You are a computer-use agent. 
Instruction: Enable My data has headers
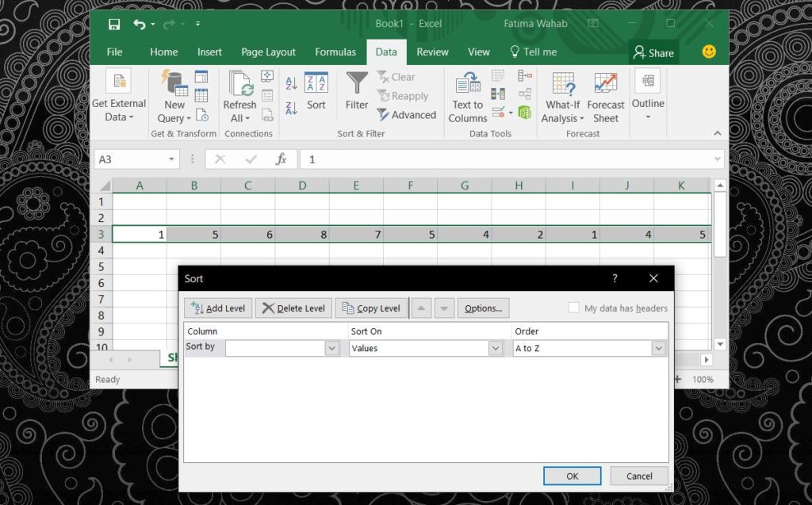pos(573,308)
